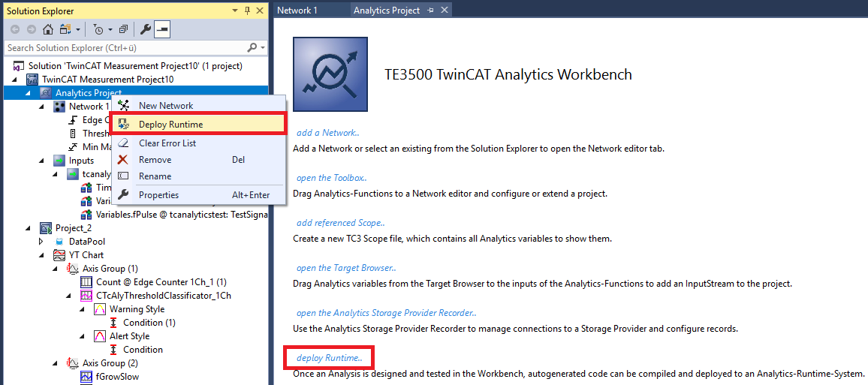Click the CTcAlyThresholdClassificator_1Ch channel icon
Viewport: 868px width, 385px height.
86,296
